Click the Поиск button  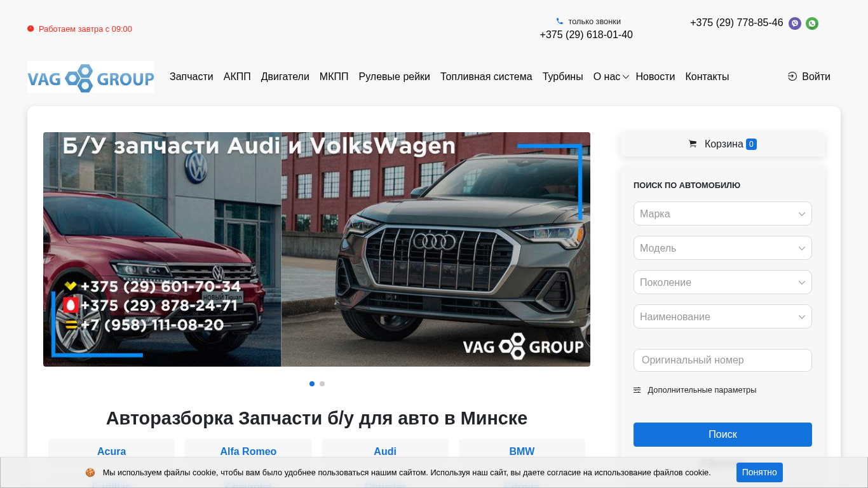pos(722,435)
